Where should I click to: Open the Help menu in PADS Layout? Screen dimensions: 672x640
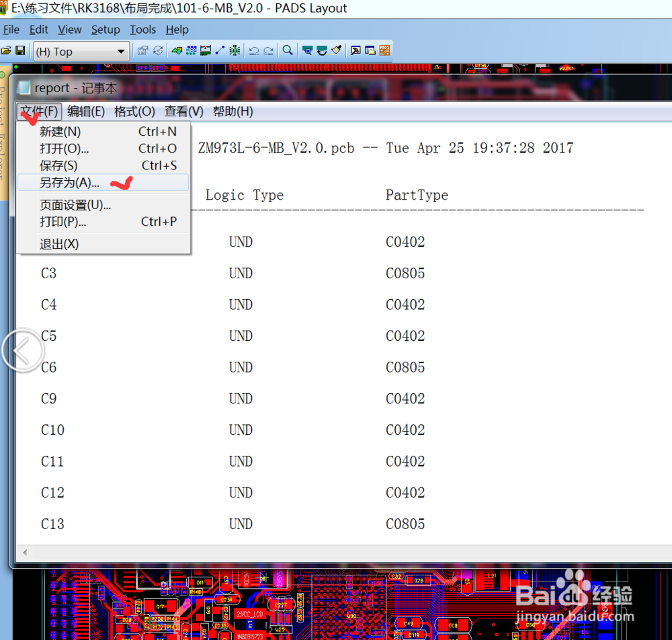pyautogui.click(x=177, y=30)
